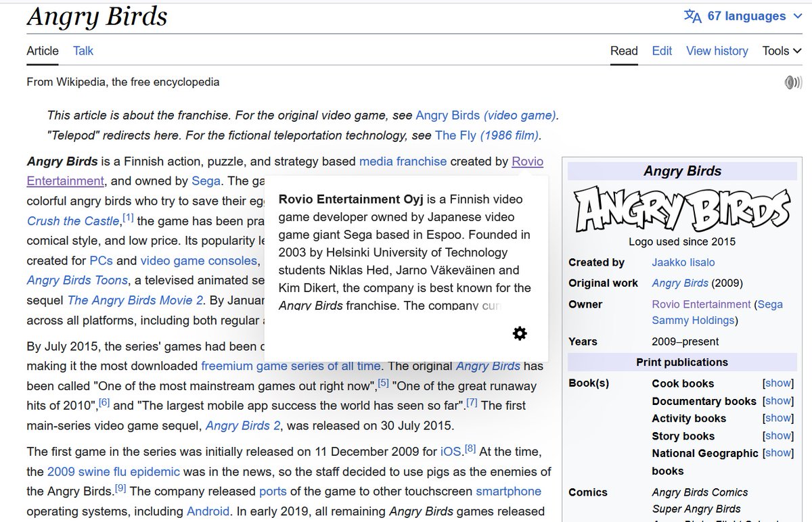This screenshot has height=522, width=812.
Task: Open Angry Birds link in original game sentence
Action: click(489, 366)
